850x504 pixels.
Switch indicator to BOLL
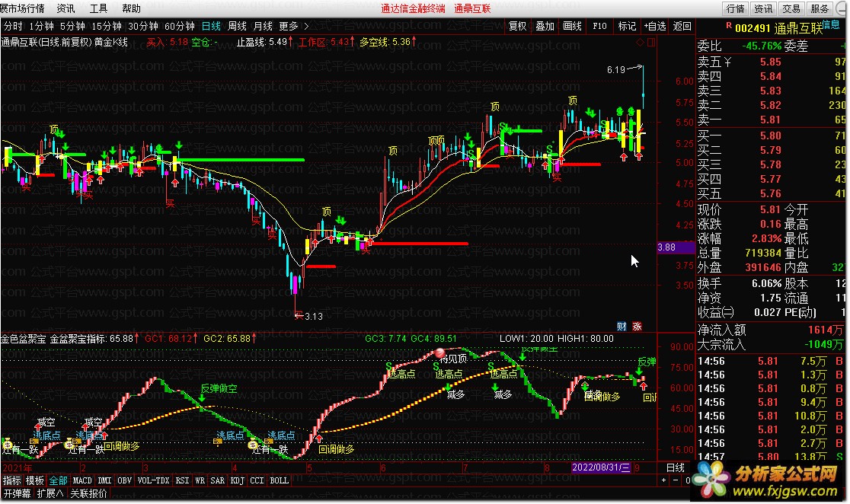click(x=280, y=480)
